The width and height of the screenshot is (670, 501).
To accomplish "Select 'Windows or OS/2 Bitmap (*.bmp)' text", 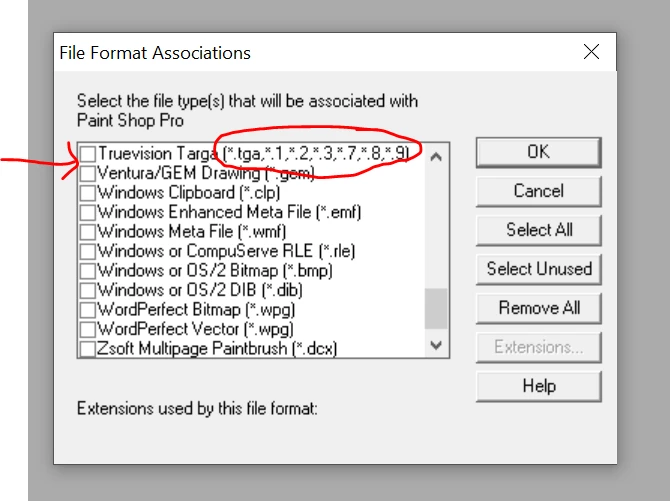I will pos(215,271).
